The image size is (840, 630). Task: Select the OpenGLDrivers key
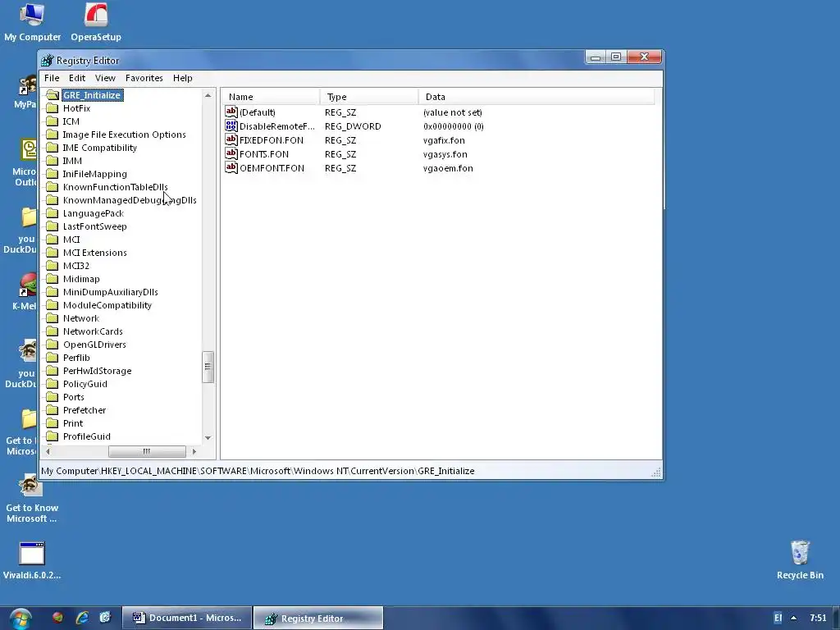pos(94,345)
